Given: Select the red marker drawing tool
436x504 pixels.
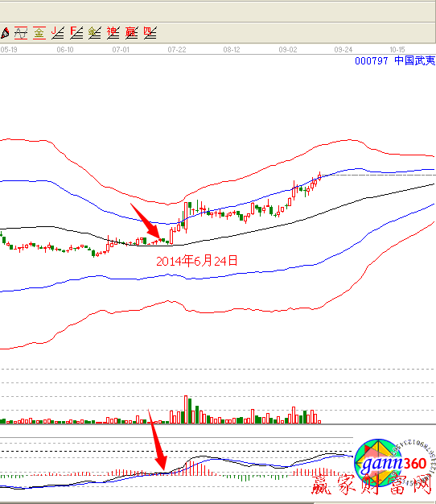Looking at the screenshot, I should click(x=5, y=33).
